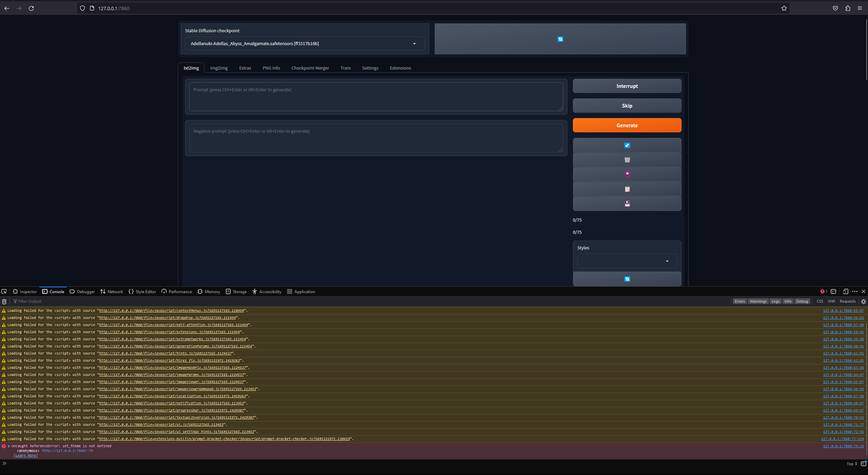This screenshot has height=475, width=868.
Task: Apply selected styles with clipboard icon
Action: pyautogui.click(x=627, y=189)
